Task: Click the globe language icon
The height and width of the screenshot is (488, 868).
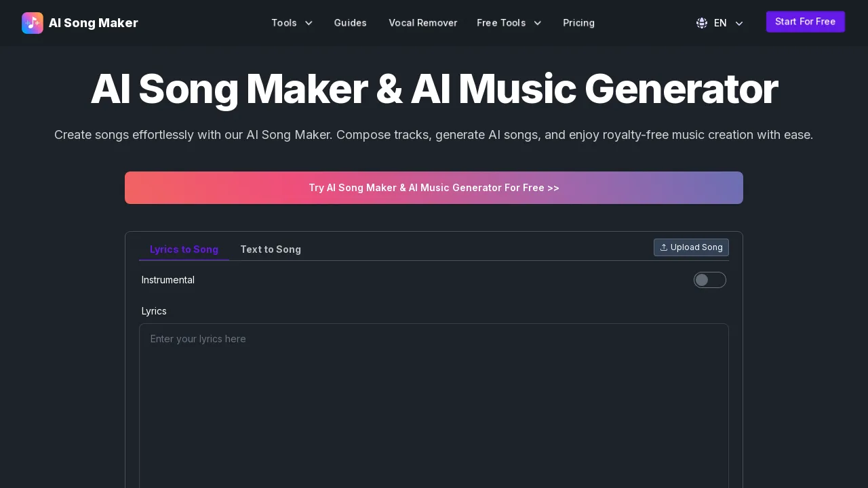Action: click(x=702, y=23)
